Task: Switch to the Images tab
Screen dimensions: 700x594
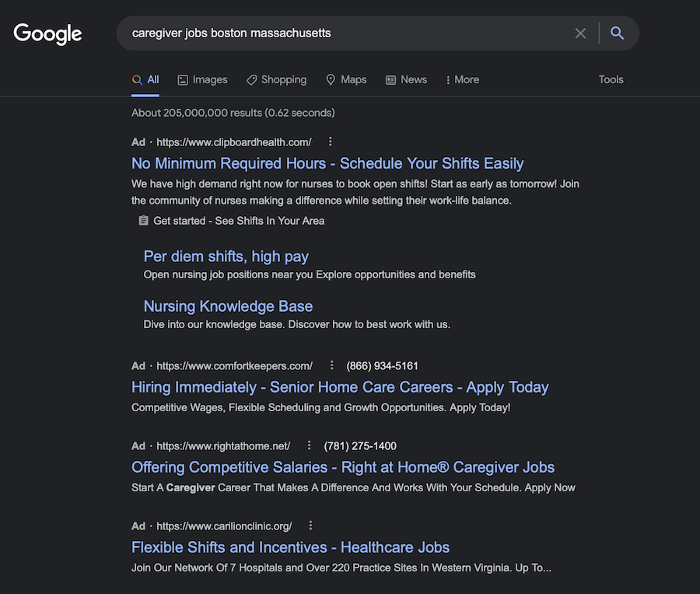Action: (203, 80)
